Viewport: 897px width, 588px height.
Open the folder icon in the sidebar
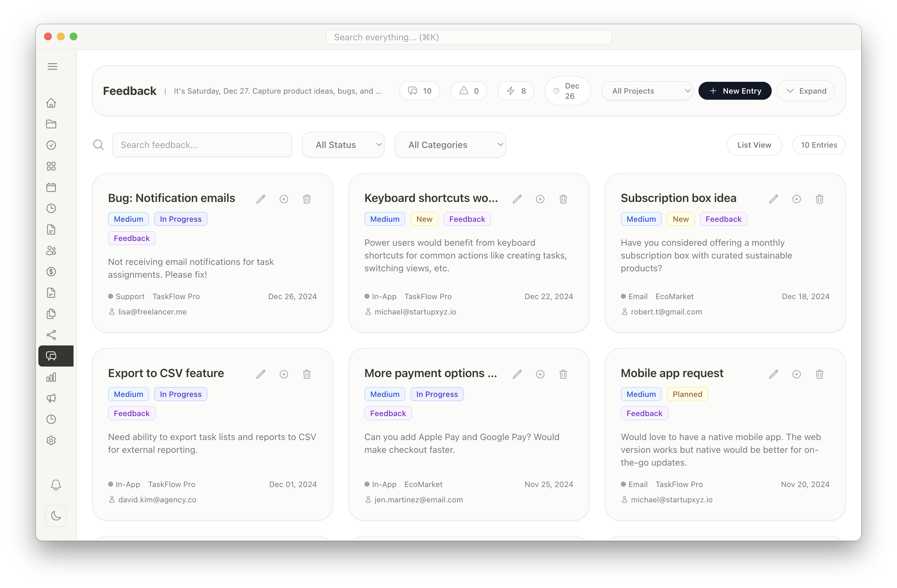point(51,124)
